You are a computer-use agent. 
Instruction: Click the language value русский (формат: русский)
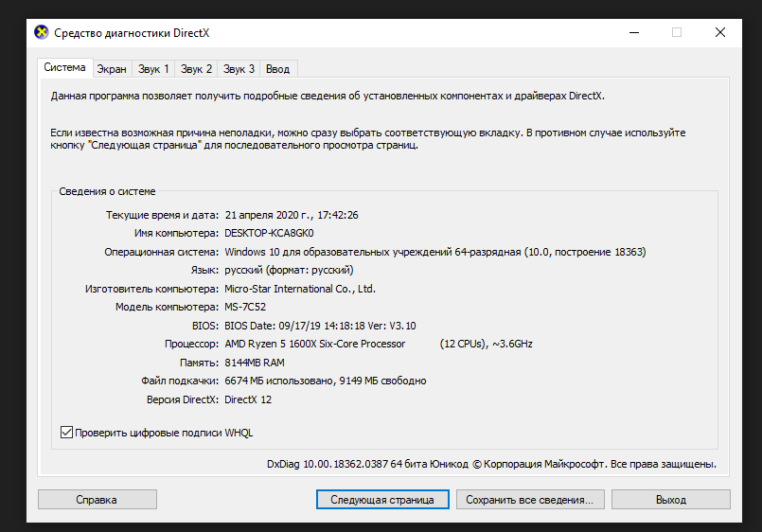tap(289, 270)
